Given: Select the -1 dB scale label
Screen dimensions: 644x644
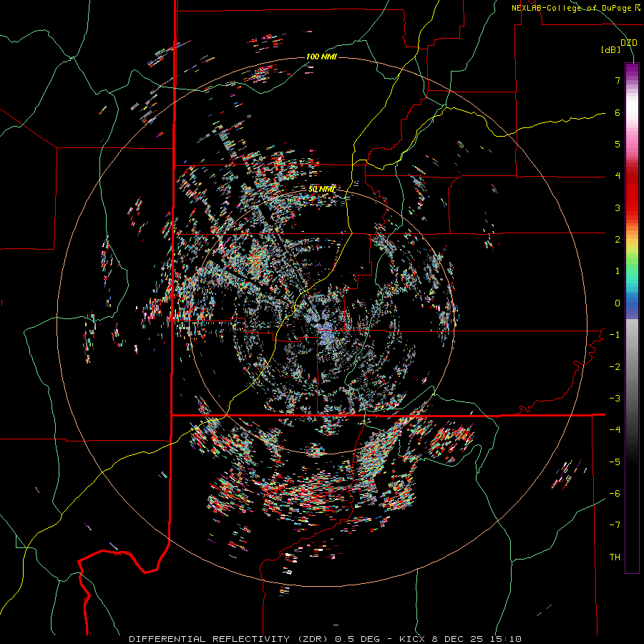Looking at the screenshot, I should (615, 335).
